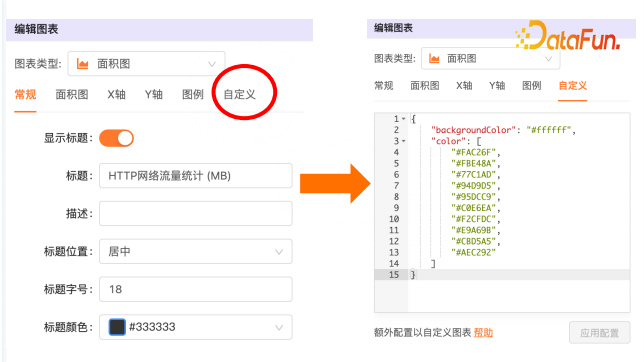Click the 标题字号 field showing 18
Viewport: 644px width, 362px height.
[x=196, y=289]
